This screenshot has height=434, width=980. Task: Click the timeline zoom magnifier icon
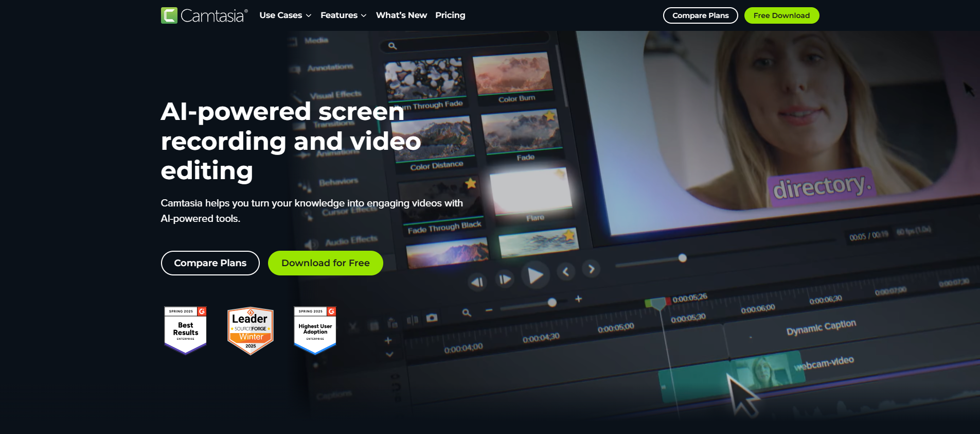pos(467,313)
